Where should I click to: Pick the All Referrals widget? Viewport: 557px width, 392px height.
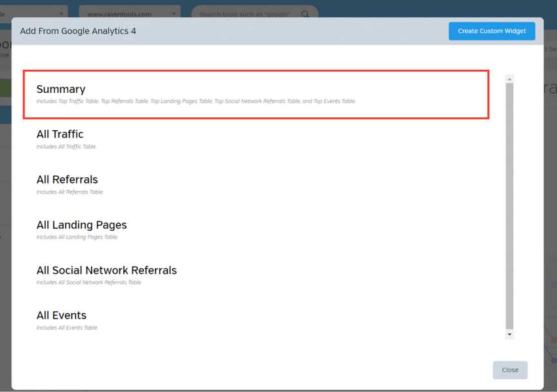[x=67, y=179]
